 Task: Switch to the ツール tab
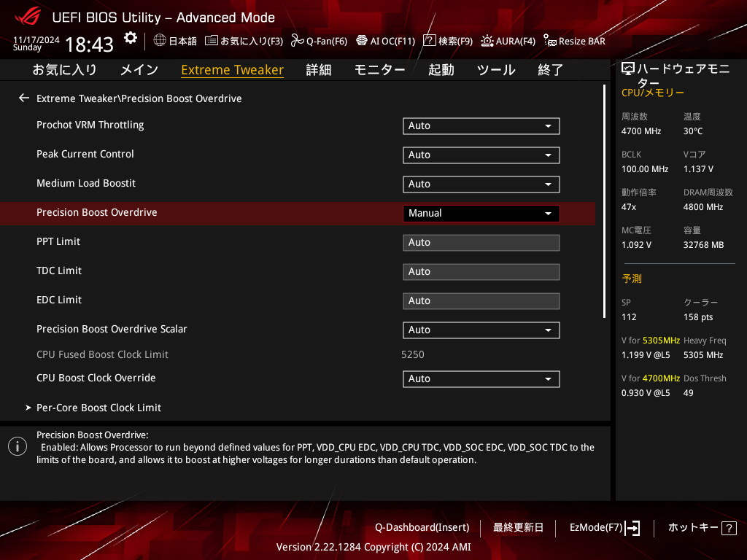pyautogui.click(x=496, y=69)
